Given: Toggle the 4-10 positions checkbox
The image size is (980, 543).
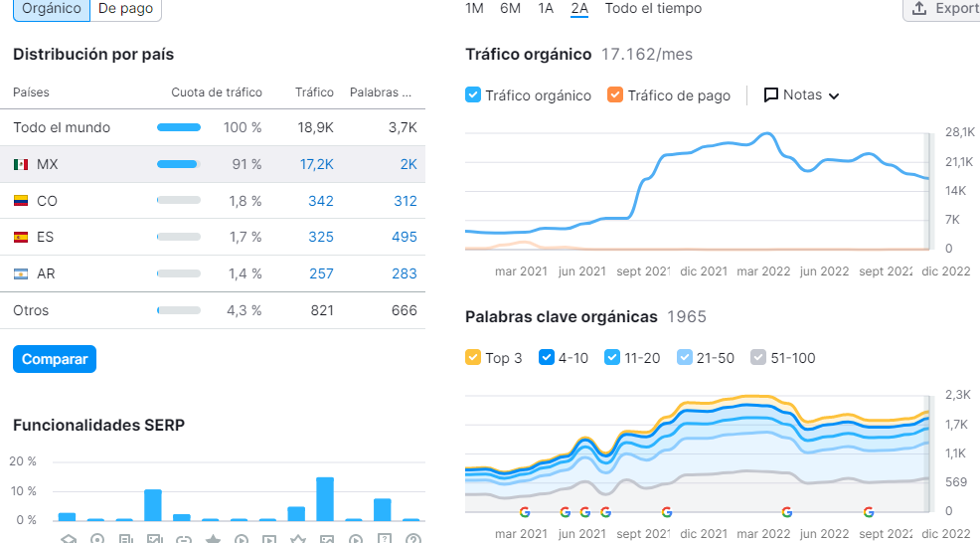Looking at the screenshot, I should (547, 358).
